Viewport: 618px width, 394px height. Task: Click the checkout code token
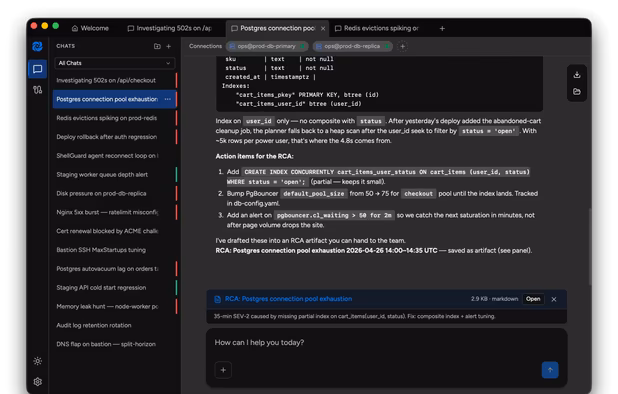click(419, 193)
